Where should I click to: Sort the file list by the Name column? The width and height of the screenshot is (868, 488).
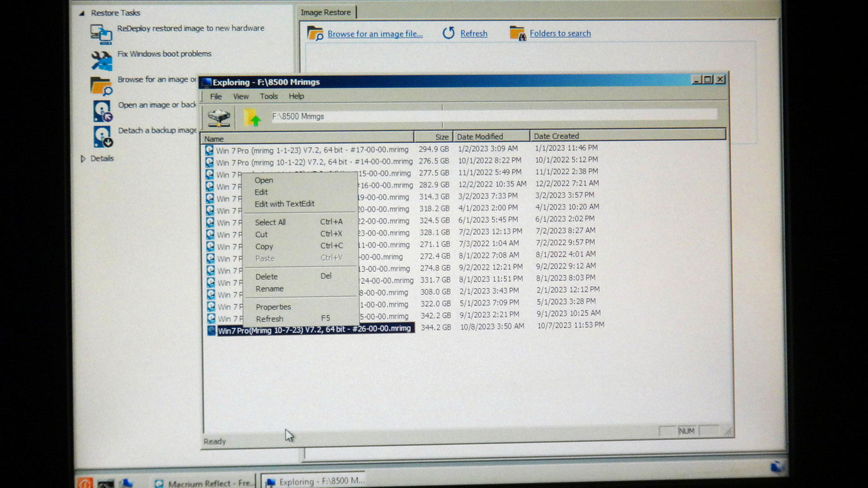click(x=308, y=138)
